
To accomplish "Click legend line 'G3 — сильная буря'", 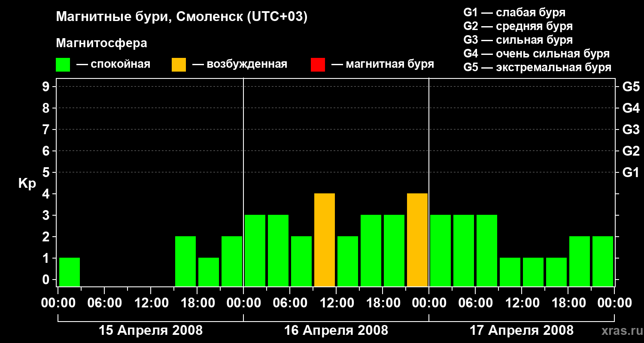I will [x=518, y=39].
